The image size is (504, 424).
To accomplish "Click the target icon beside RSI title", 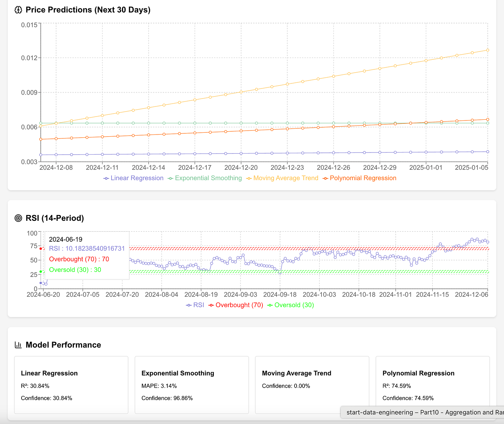I will pyautogui.click(x=18, y=218).
